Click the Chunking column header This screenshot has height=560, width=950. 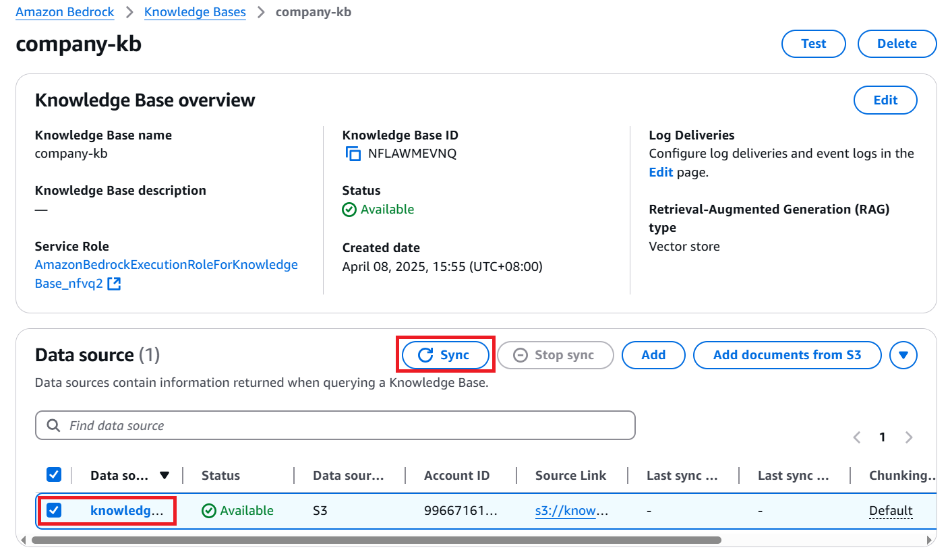coord(902,476)
